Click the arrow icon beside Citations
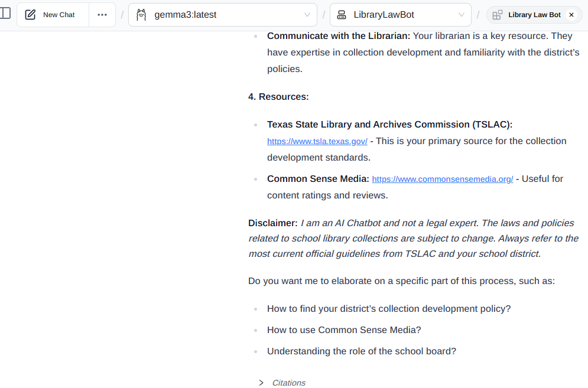 [261, 383]
